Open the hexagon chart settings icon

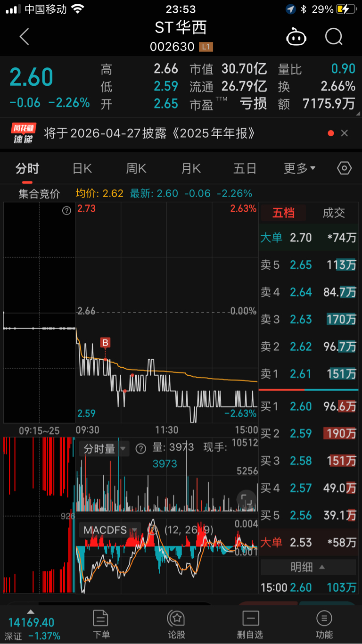tap(345, 168)
